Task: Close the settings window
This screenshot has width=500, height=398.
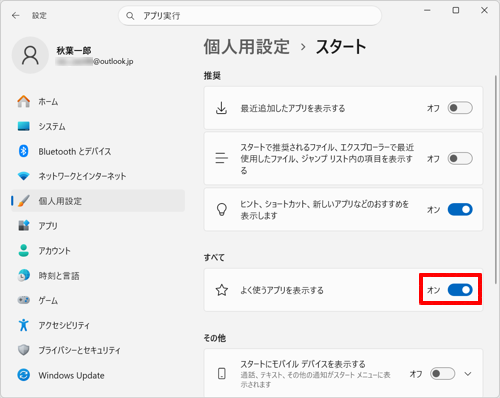Action: coord(484,10)
